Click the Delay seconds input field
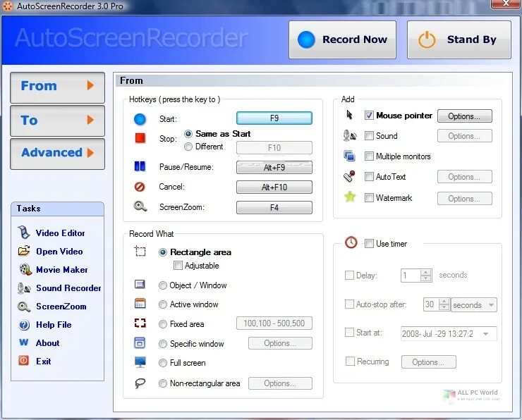 [411, 276]
